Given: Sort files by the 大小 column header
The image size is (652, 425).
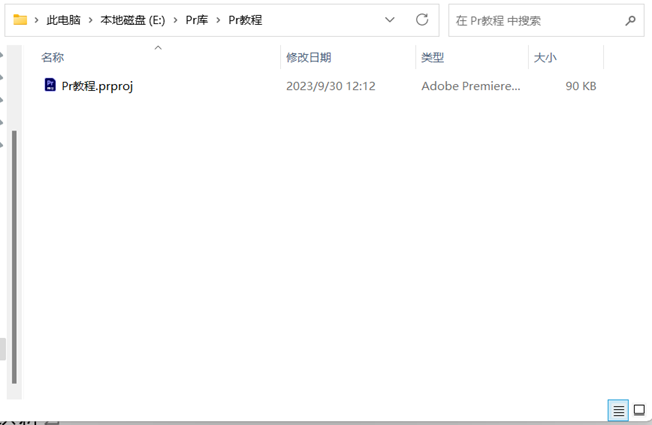Looking at the screenshot, I should pos(545,58).
